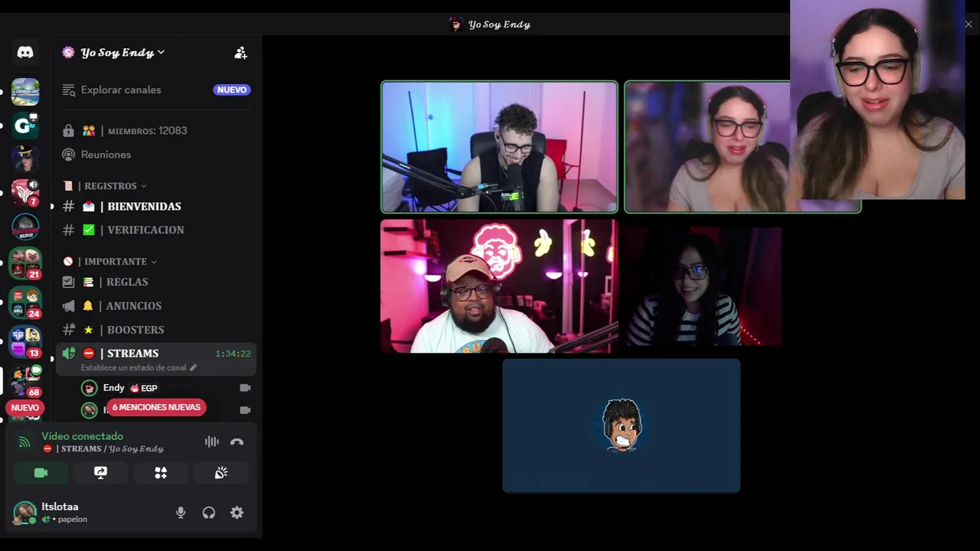
Task: Mute the microphone
Action: click(181, 513)
